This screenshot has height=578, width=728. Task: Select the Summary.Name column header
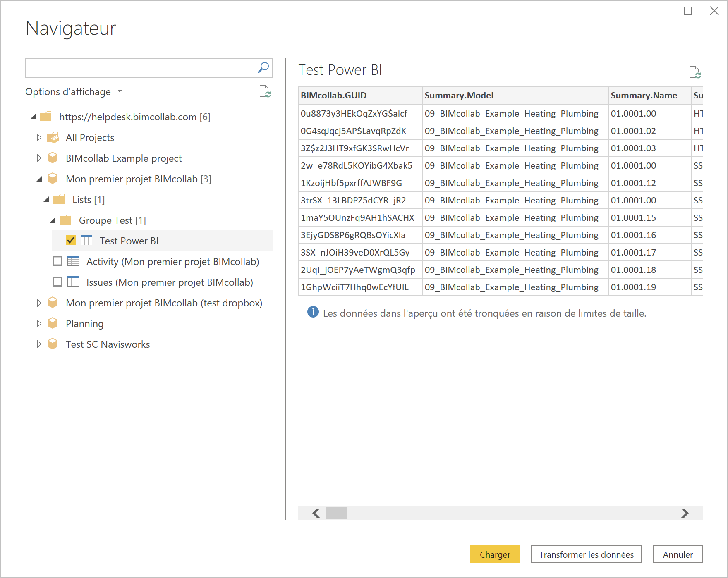pos(650,96)
